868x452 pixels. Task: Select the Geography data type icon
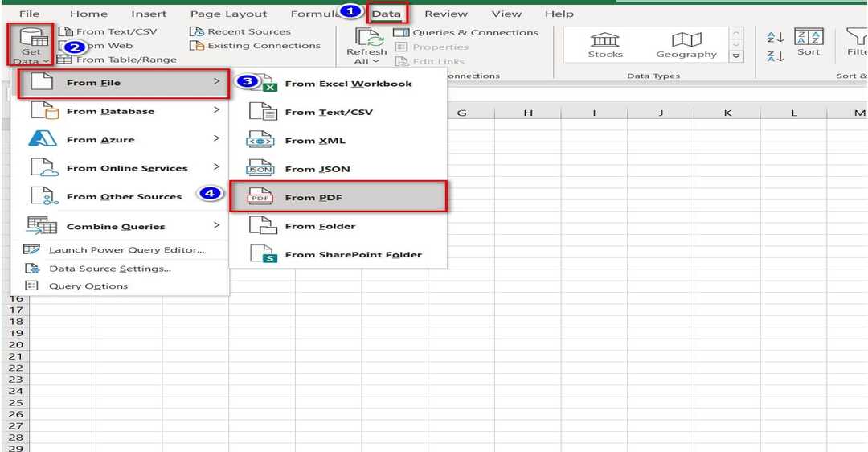coord(686,39)
